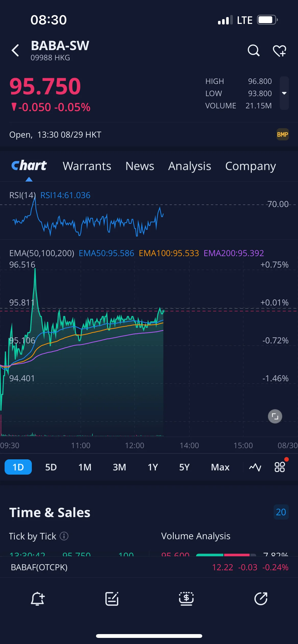Switch to the Analysis tab
Viewport: 298px width, 644px height.
click(x=189, y=166)
